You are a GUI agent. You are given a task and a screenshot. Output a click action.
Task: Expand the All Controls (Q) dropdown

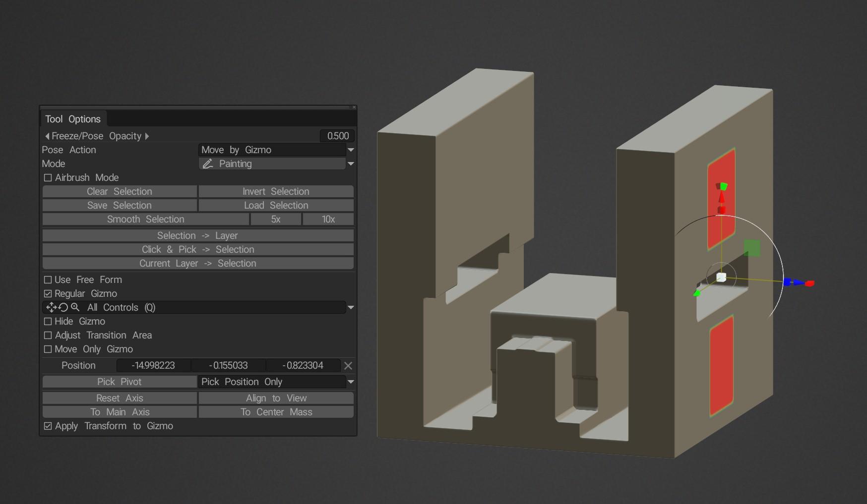point(351,308)
